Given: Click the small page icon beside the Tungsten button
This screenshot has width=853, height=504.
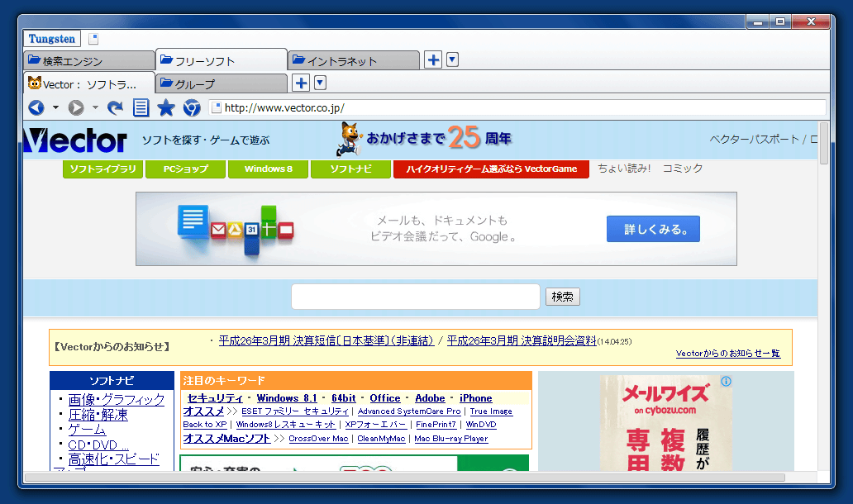Looking at the screenshot, I should 93,39.
